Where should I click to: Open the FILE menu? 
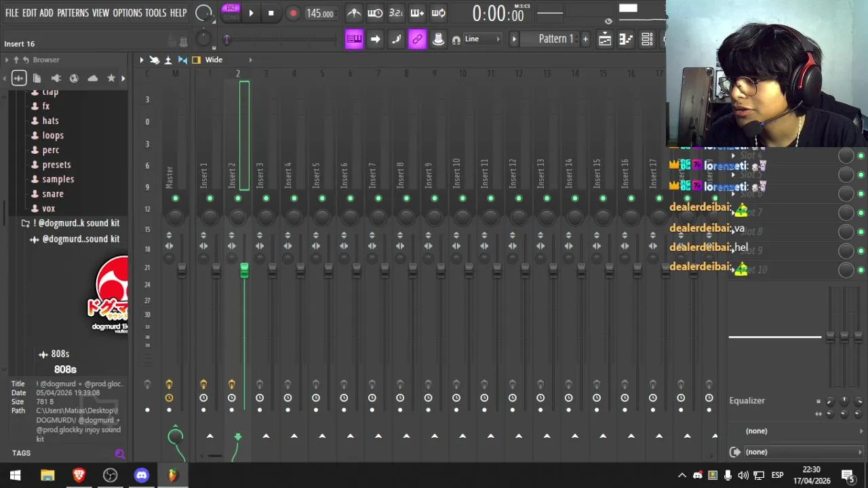(x=12, y=13)
